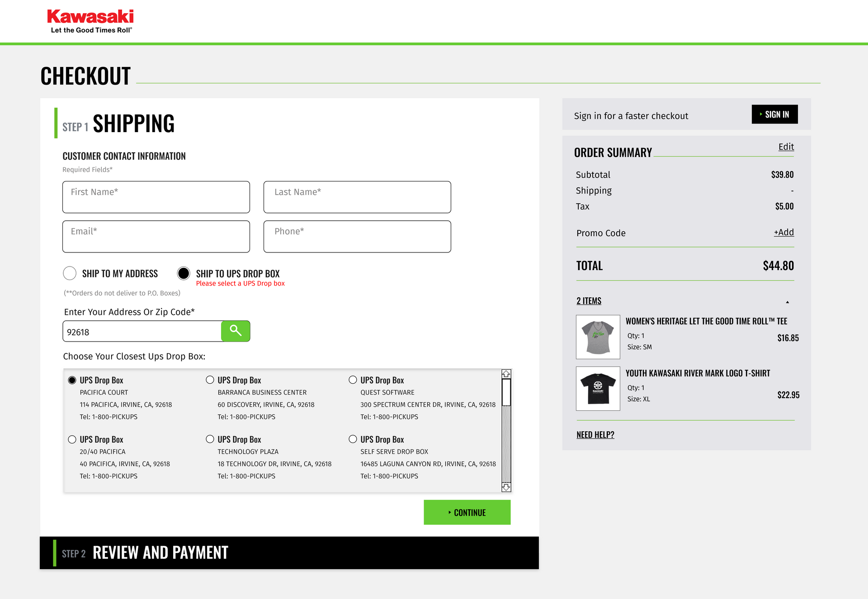
Task: Click the '16485 LAGUNA CANYON RD' address text
Action: [x=428, y=464]
